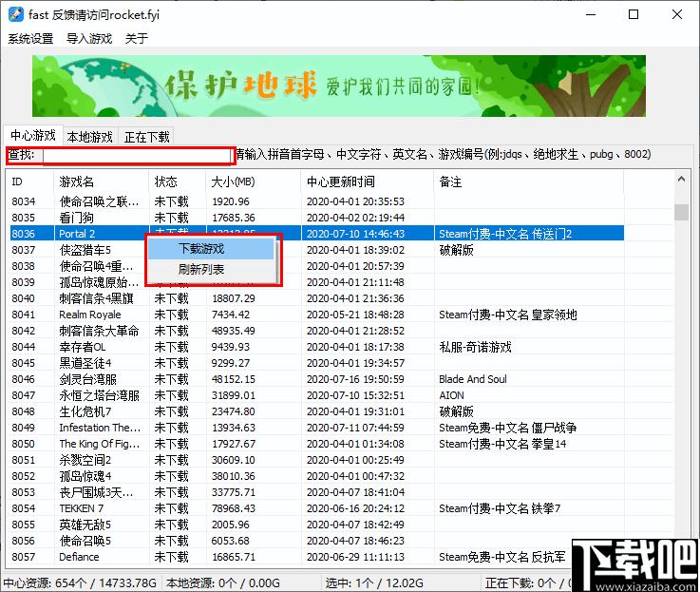Click the AION note cell
The height and width of the screenshot is (592, 700).
pos(451,395)
